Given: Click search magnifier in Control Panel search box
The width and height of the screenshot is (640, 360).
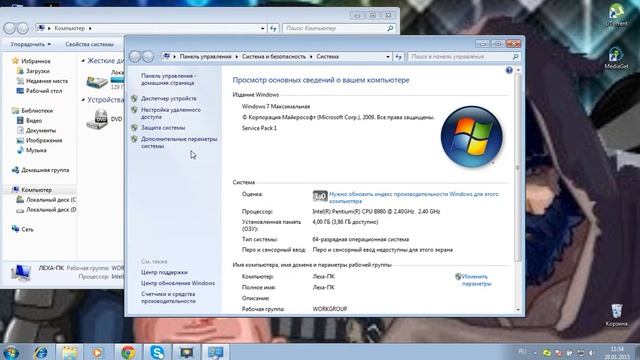Looking at the screenshot, I should pyautogui.click(x=516, y=57).
